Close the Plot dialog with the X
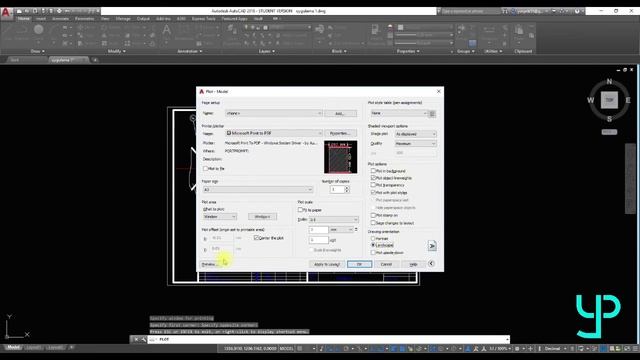640x360 pixels. pyautogui.click(x=439, y=91)
